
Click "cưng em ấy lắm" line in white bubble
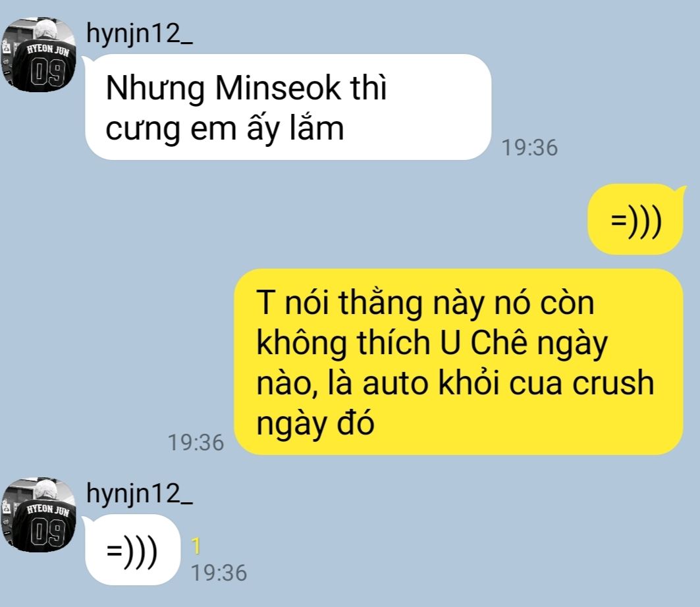click(x=225, y=128)
